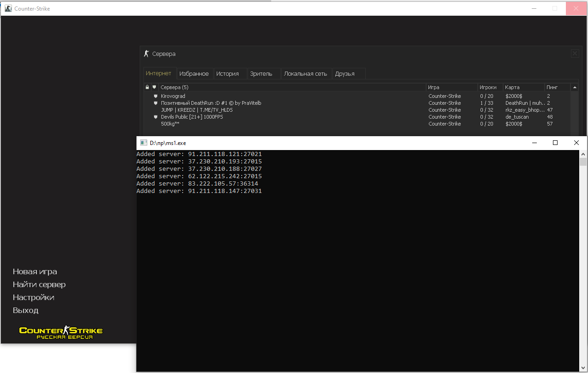588x373 pixels.
Task: Click the Counter-Strike Русская версия logo
Action: [61, 332]
